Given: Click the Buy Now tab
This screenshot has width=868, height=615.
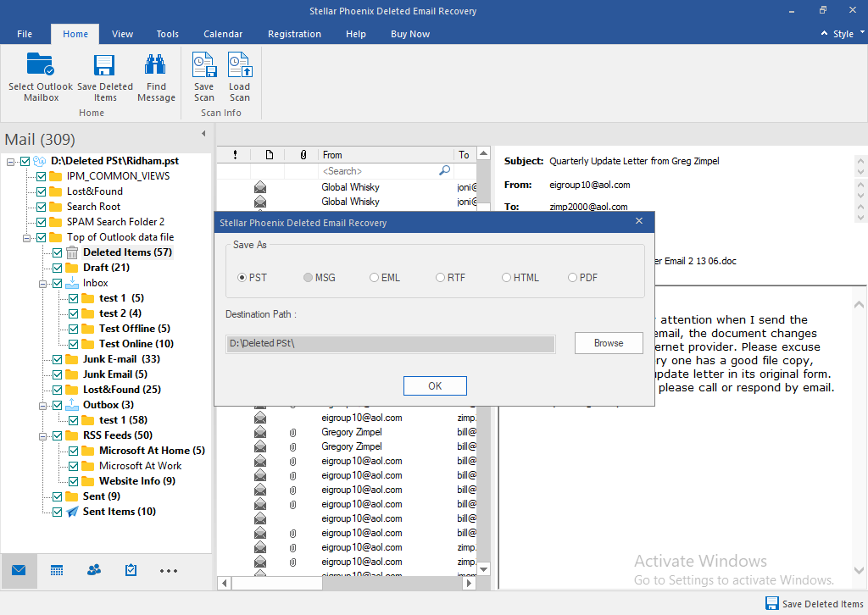Looking at the screenshot, I should pos(410,34).
